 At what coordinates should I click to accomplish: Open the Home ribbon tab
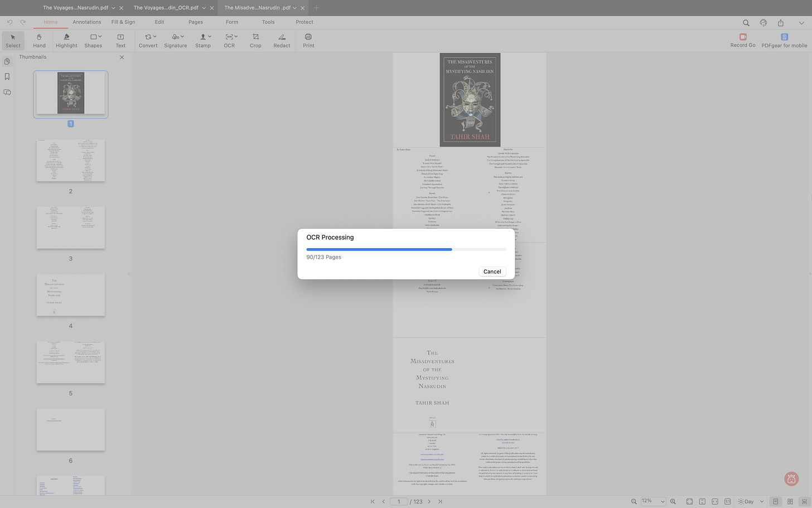point(51,22)
